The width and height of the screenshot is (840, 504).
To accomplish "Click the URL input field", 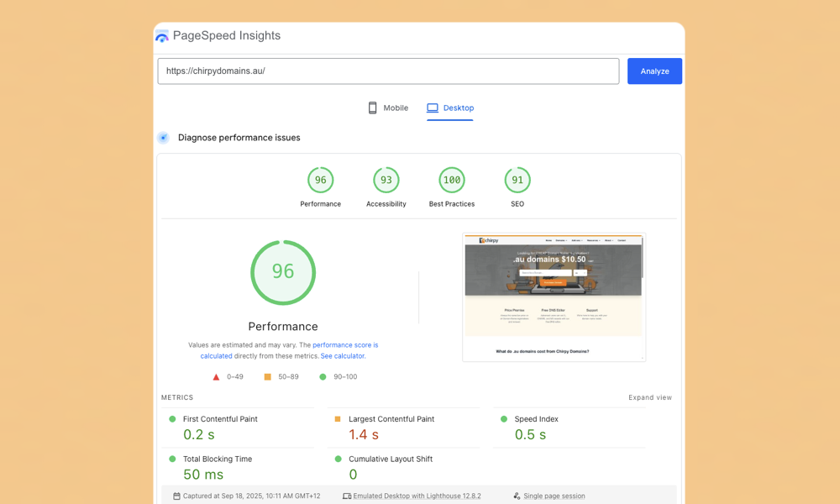I will click(388, 71).
